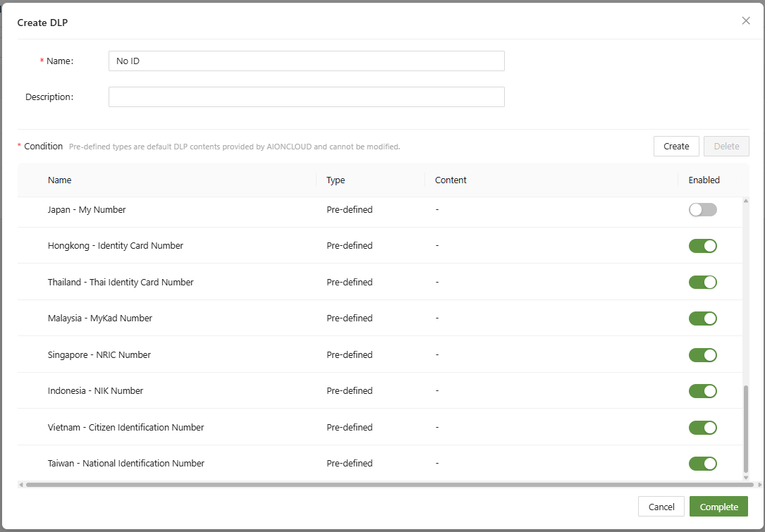Image resolution: width=765 pixels, height=532 pixels.
Task: Turn off Thailand Identity Card Number switch
Action: pyautogui.click(x=702, y=283)
